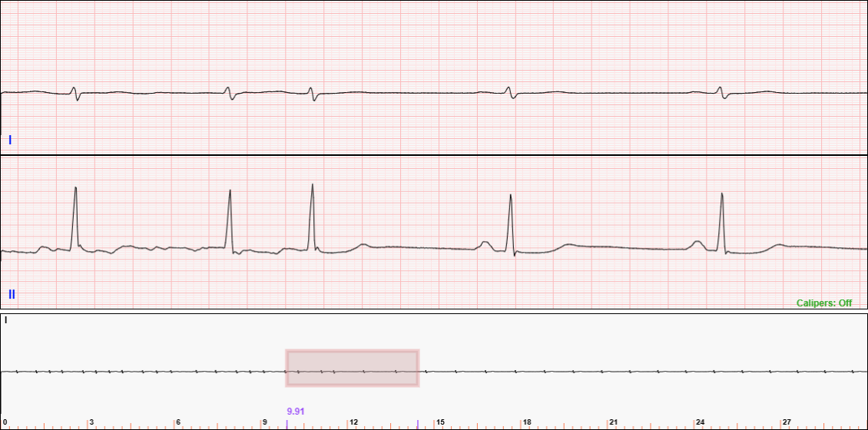
Task: Click the 0 second start of timeline
Action: [5, 422]
